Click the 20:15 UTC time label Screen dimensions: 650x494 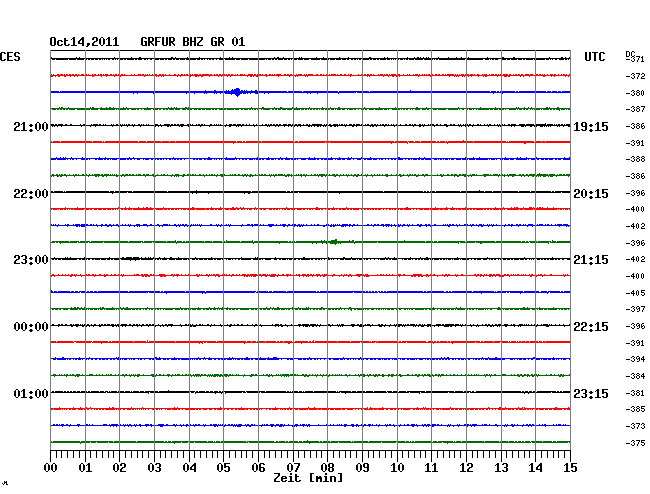tap(591, 194)
